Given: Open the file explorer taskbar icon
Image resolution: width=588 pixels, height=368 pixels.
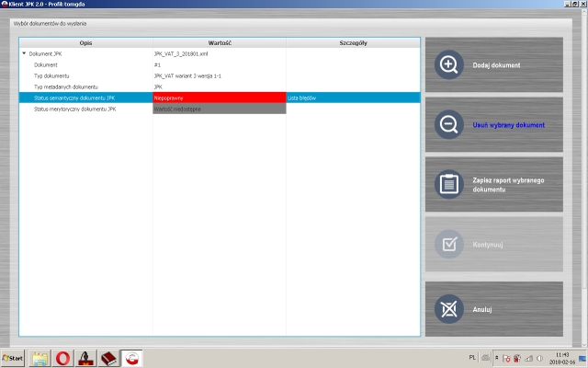Looking at the screenshot, I should [x=40, y=357].
